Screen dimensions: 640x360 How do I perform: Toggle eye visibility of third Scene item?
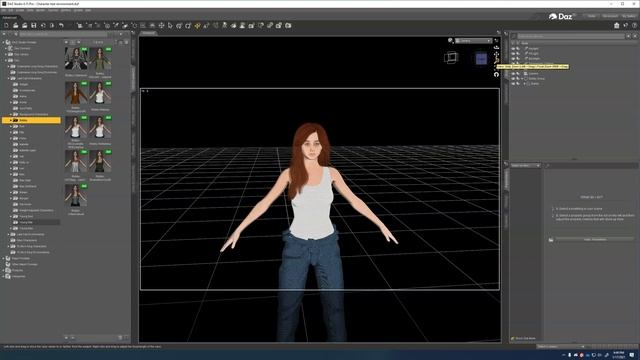[x=513, y=59]
